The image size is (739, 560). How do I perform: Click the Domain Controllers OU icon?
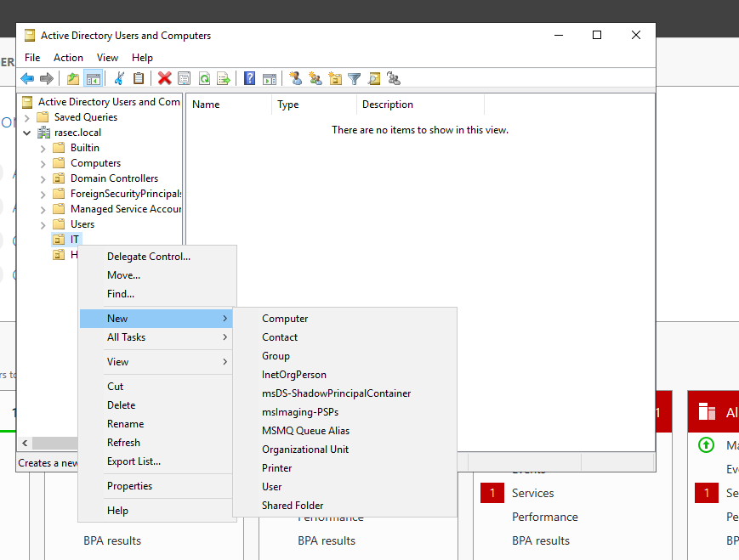(59, 178)
